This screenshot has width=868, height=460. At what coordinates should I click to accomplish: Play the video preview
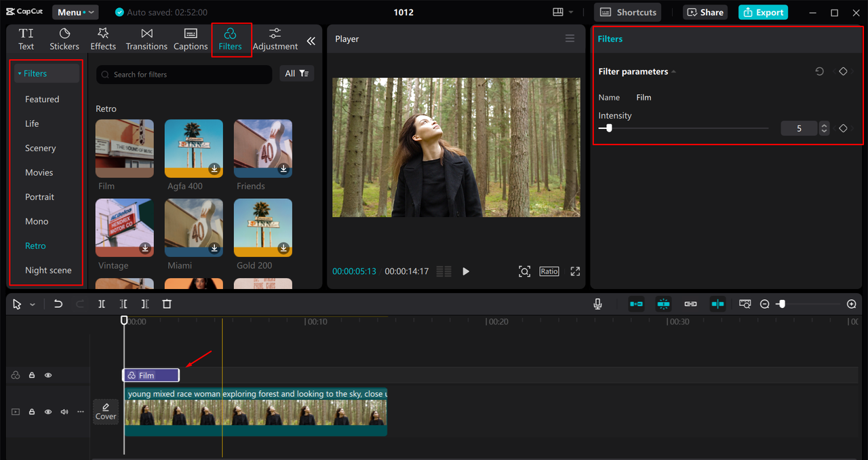click(x=466, y=271)
